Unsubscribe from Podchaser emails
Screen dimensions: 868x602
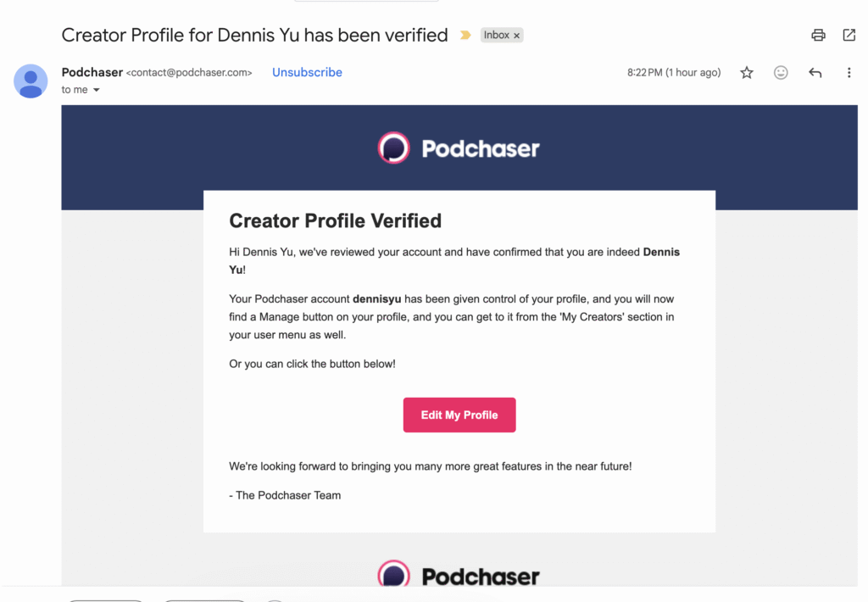pyautogui.click(x=307, y=72)
